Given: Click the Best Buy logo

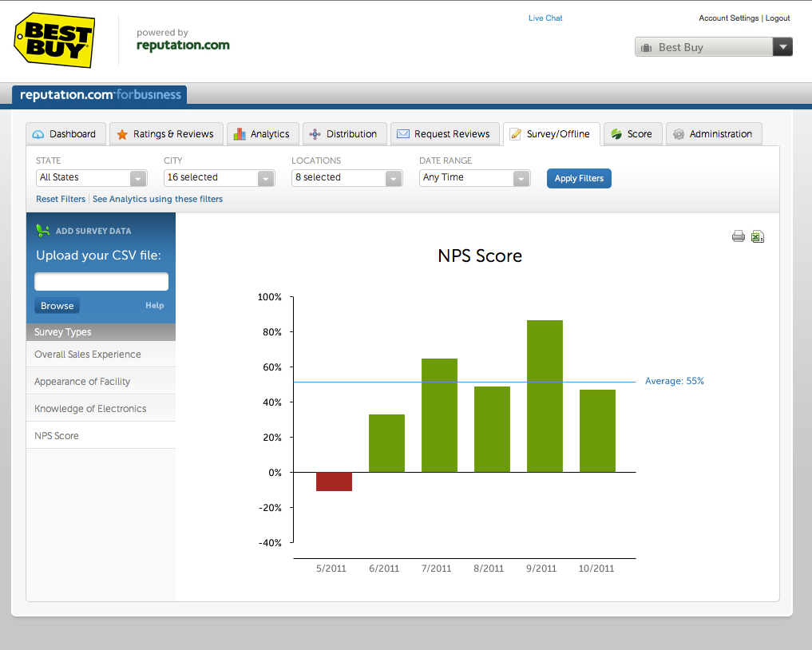Looking at the screenshot, I should coord(54,40).
